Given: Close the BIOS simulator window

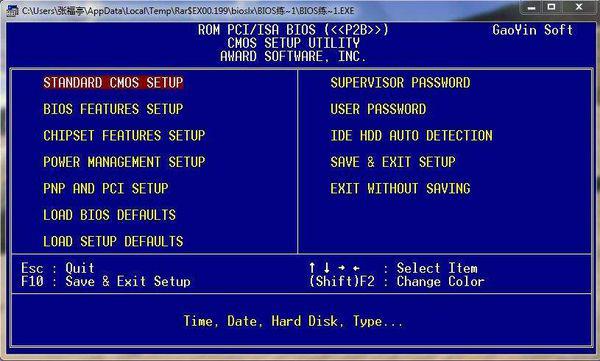Looking at the screenshot, I should (579, 7).
